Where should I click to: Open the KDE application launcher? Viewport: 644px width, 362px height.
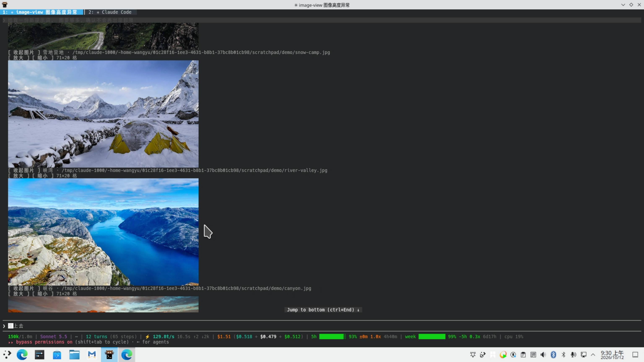tap(7, 354)
